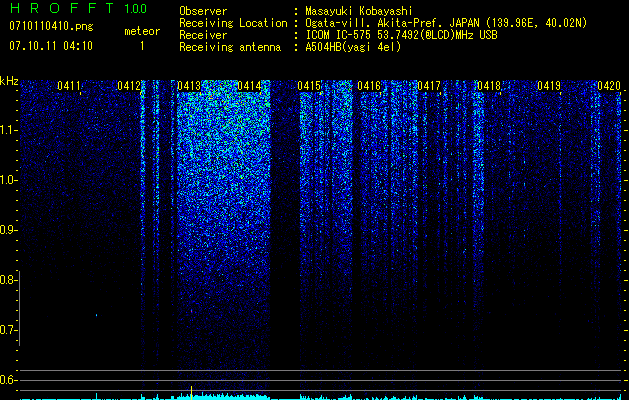The width and height of the screenshot is (629, 400).
Task: Click the ICOM IC-575 receiver details
Action: pyautogui.click(x=401, y=35)
